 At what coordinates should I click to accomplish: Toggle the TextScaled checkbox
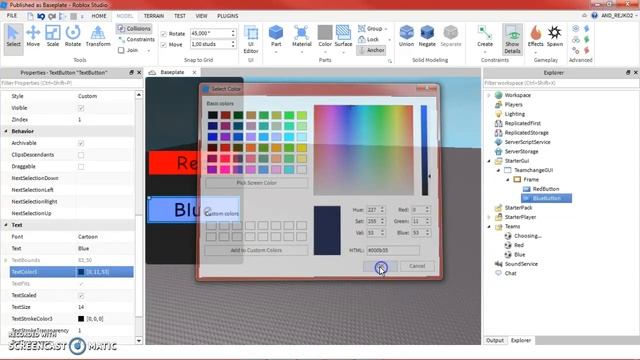click(x=81, y=296)
